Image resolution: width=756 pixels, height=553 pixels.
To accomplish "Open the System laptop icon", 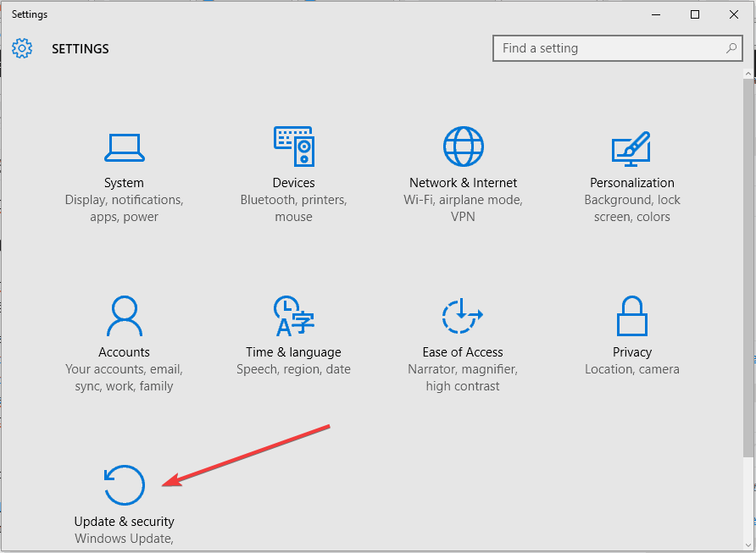I will (125, 148).
